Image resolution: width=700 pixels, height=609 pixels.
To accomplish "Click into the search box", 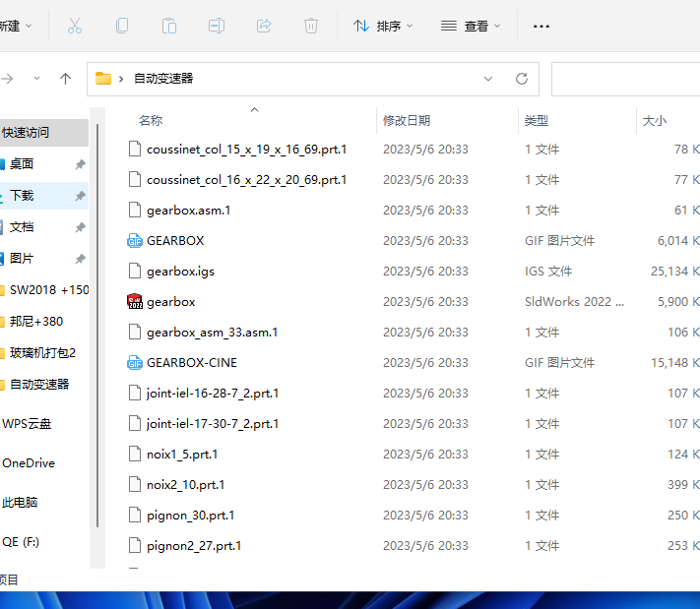I will [625, 79].
